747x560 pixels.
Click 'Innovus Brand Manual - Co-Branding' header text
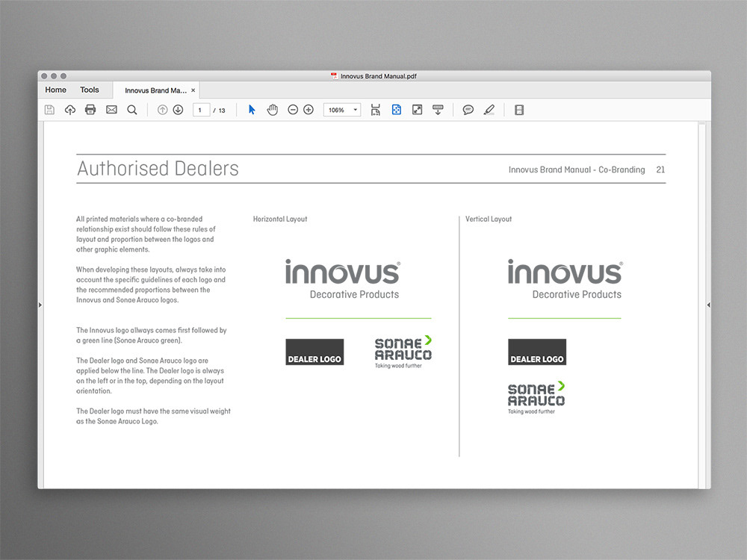[577, 169]
